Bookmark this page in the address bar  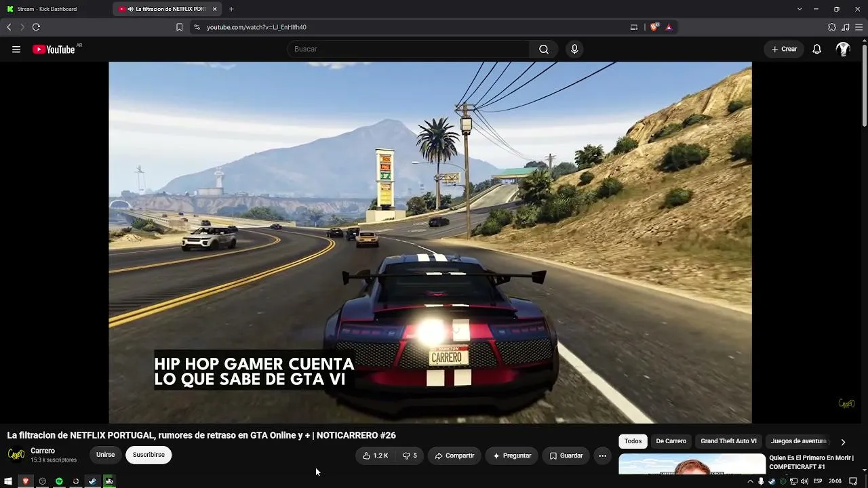179,27
